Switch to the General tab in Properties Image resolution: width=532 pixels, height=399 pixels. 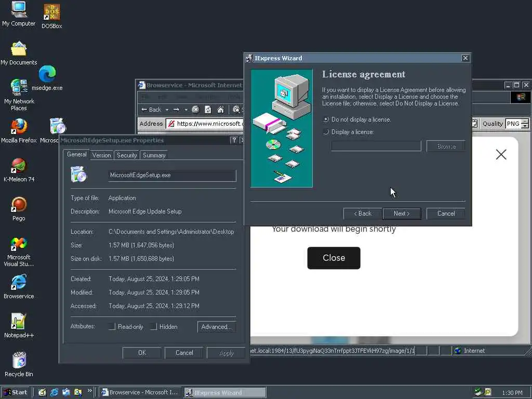click(77, 154)
